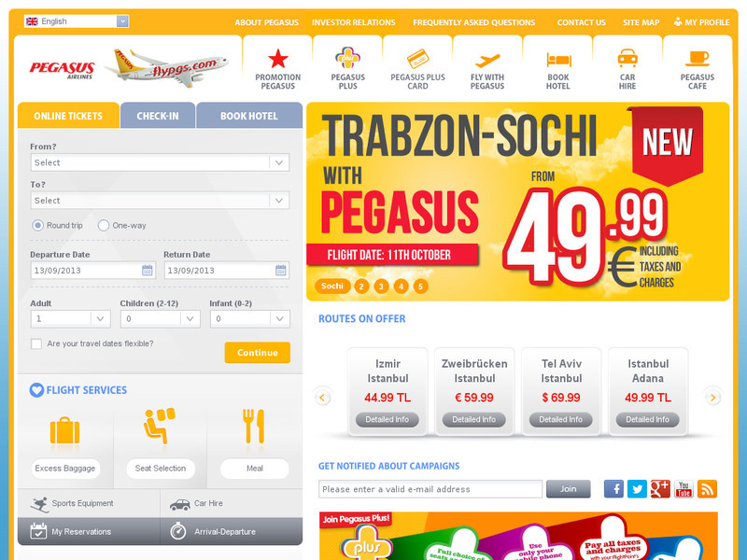Image resolution: width=747 pixels, height=560 pixels.
Task: Expand the Adult passenger count dropdown
Action: pos(71,318)
